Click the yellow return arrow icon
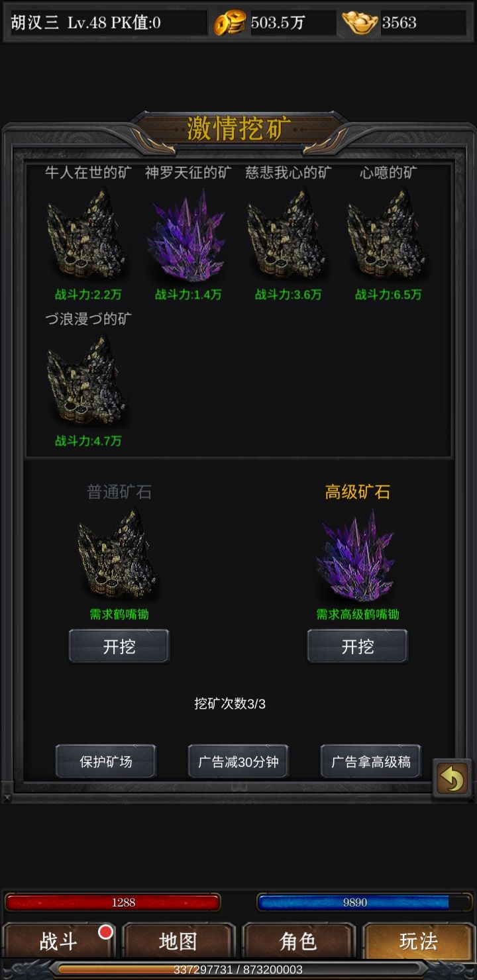The image size is (477, 980). coord(452,779)
